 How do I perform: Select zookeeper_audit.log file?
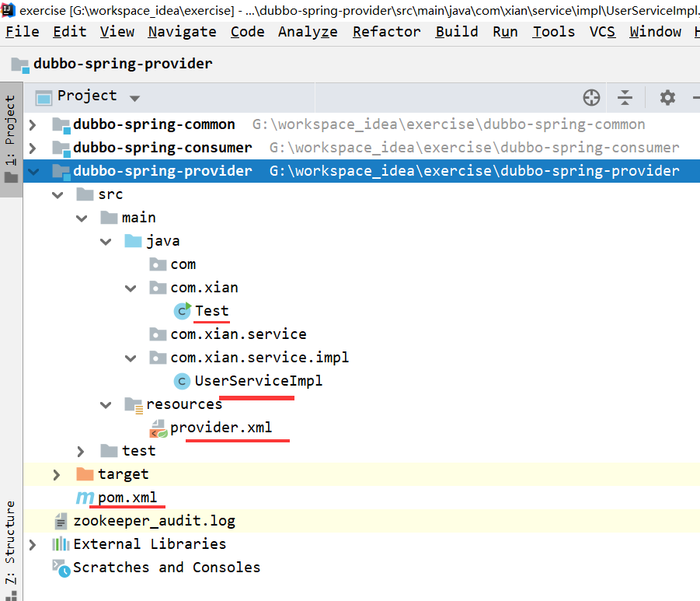coord(361,521)
